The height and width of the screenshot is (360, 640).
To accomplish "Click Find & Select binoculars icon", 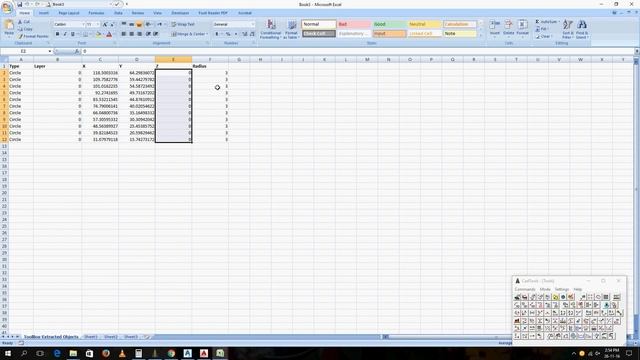I will point(582,25).
